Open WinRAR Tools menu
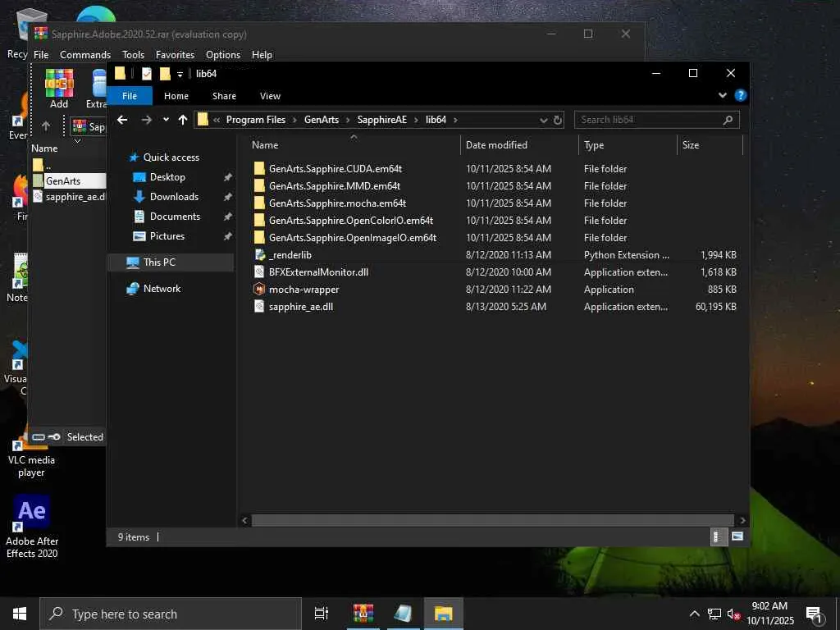840x630 pixels. point(133,55)
